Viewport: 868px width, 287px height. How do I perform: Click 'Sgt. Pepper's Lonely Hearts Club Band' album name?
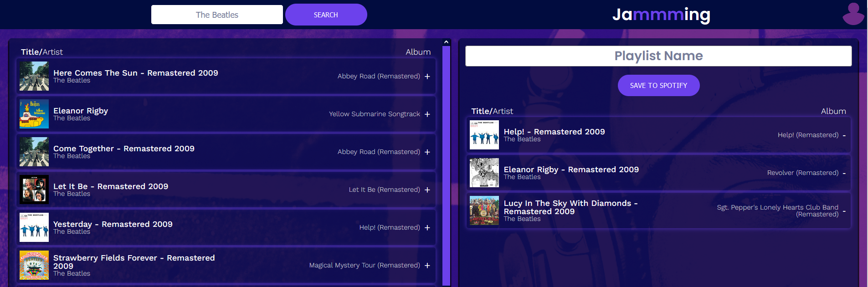click(778, 210)
